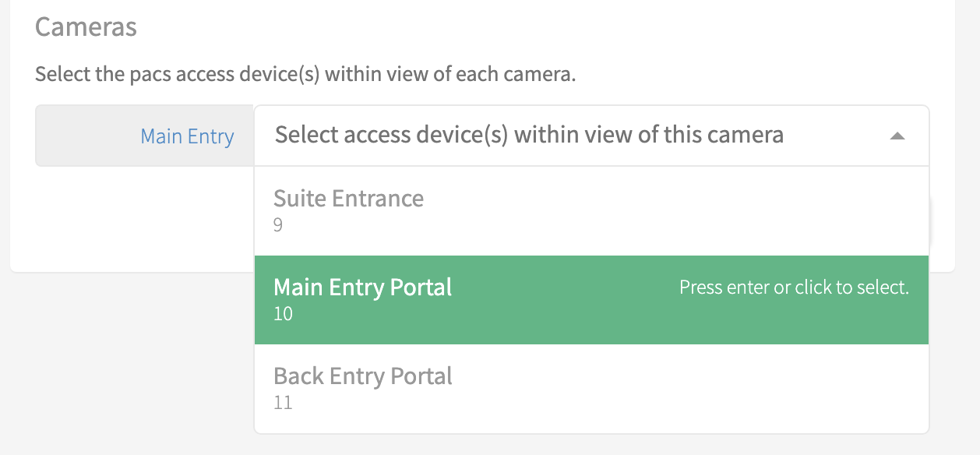980x455 pixels.
Task: Click the 'Select the pacs access device(s)' instruction text
Action: pyautogui.click(x=305, y=76)
